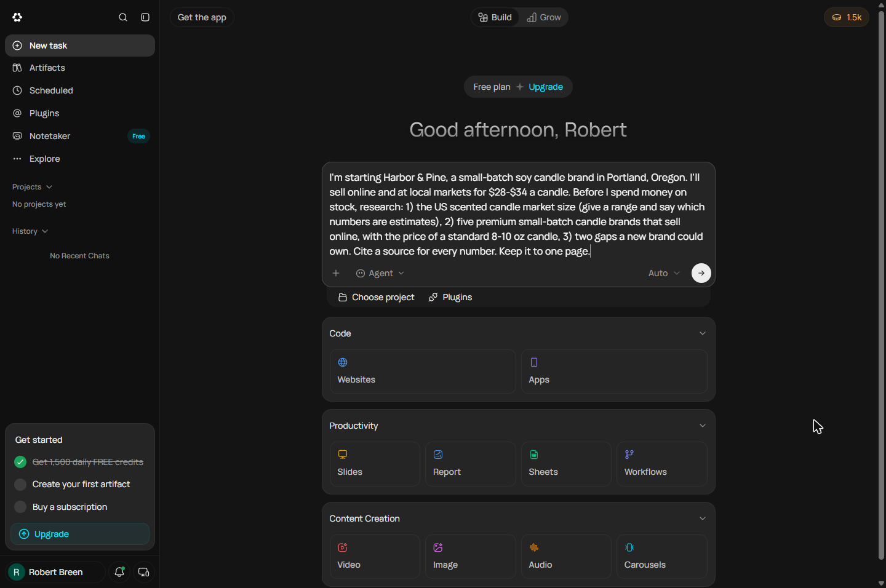Viewport: 886px width, 588px height.
Task: Open Artifacts in sidebar
Action: click(80, 68)
